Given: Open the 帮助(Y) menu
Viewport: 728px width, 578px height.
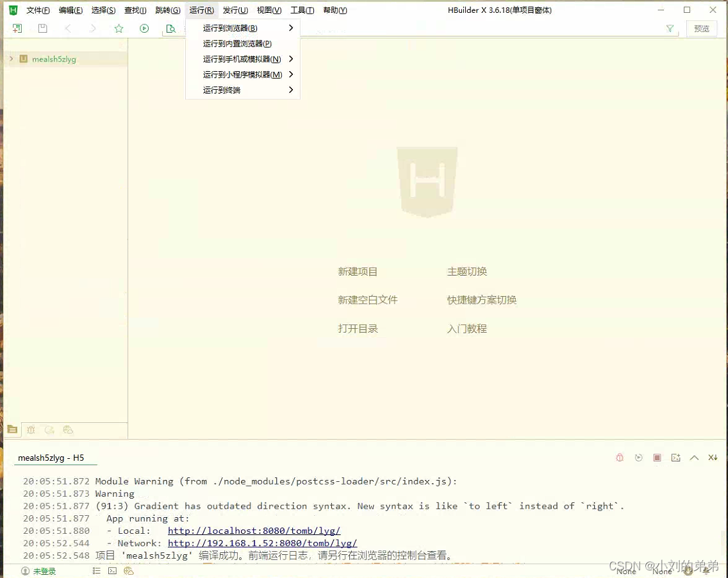Looking at the screenshot, I should [x=335, y=10].
